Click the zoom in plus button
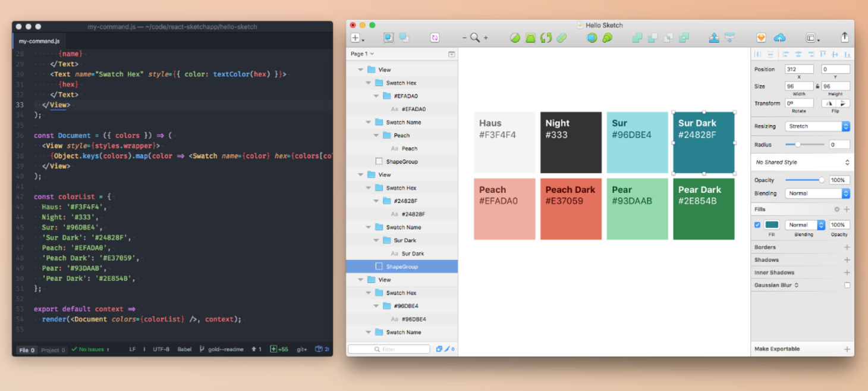This screenshot has width=868, height=391. 486,38
